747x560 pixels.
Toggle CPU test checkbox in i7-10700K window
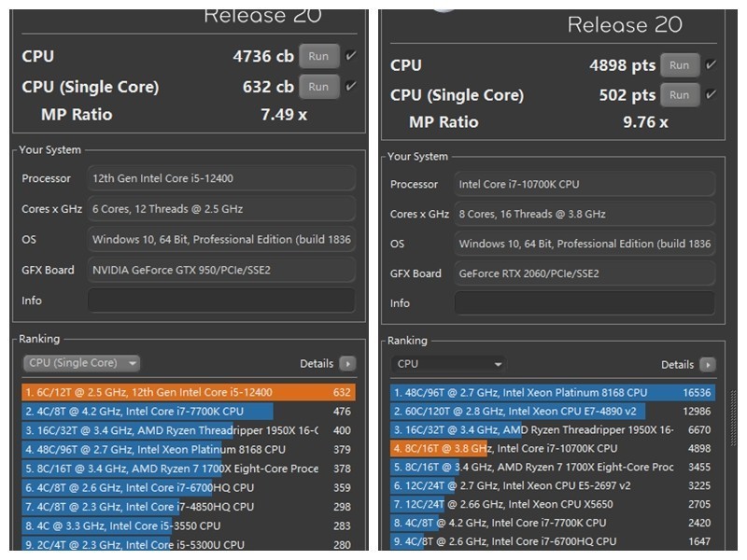pyautogui.click(x=711, y=64)
